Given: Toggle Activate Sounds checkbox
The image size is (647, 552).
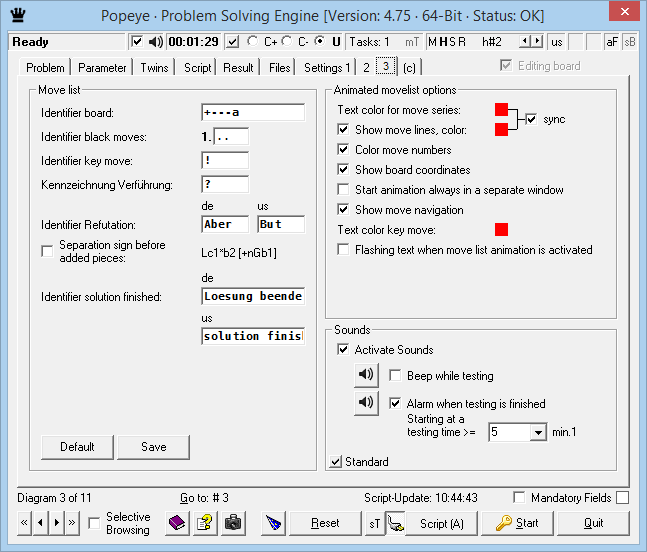Looking at the screenshot, I should point(343,349).
